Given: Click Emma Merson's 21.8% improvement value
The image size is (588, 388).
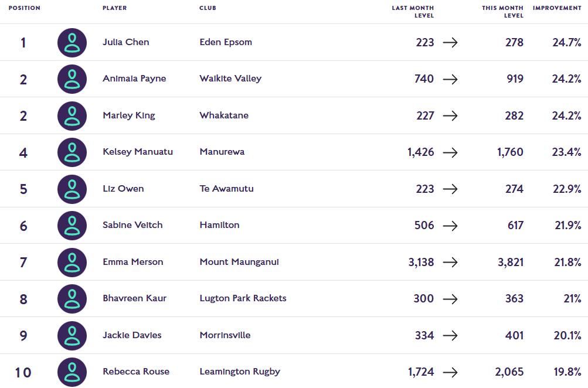Looking at the screenshot, I should 566,263.
